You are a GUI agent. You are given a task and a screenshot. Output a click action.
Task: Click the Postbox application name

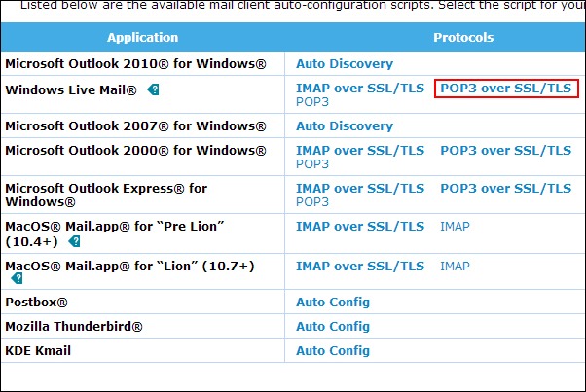[x=36, y=303]
